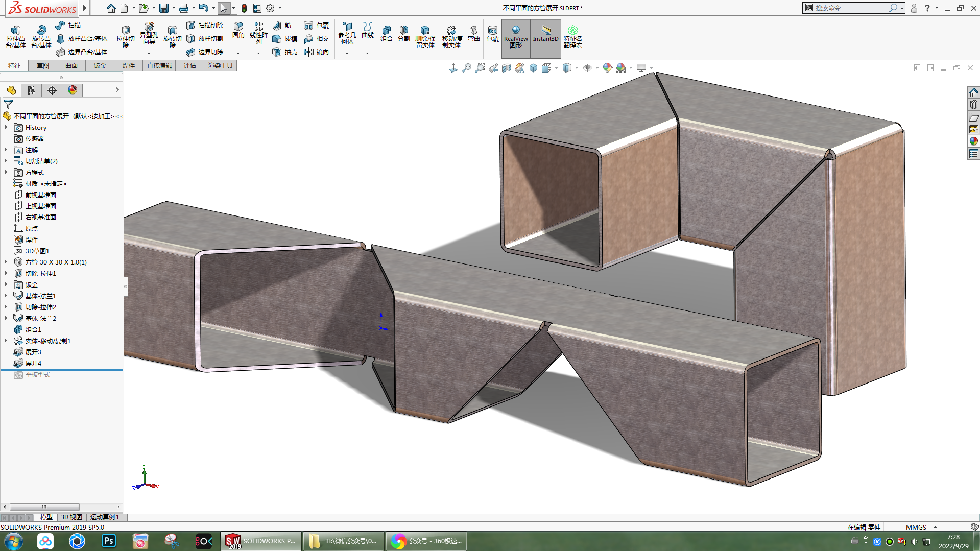
Task: Expand the History node in feature tree
Action: (6, 127)
